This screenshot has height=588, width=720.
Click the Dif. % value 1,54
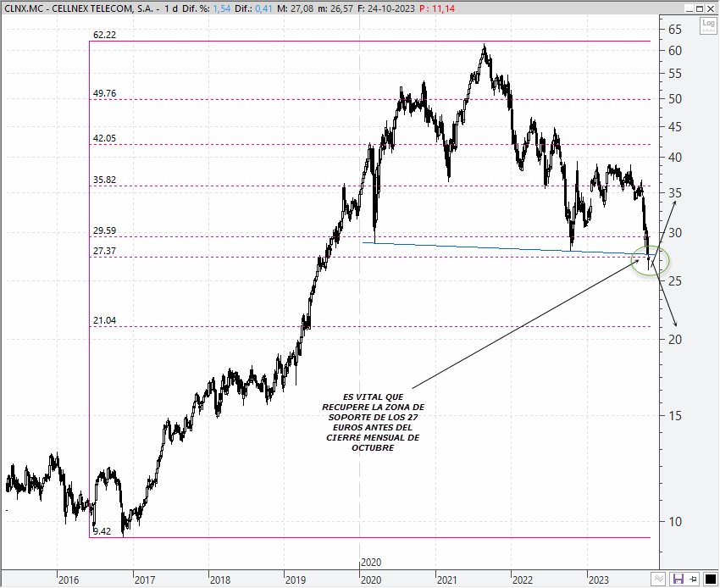point(222,8)
